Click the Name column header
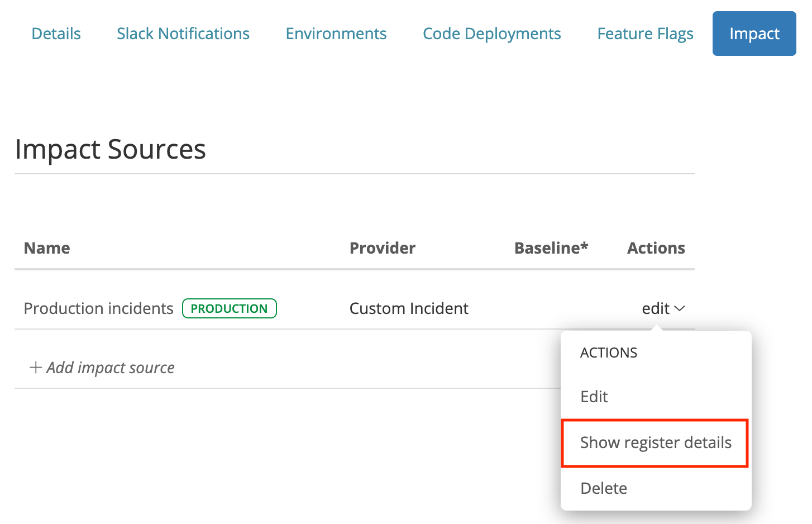The width and height of the screenshot is (812, 524). [47, 248]
